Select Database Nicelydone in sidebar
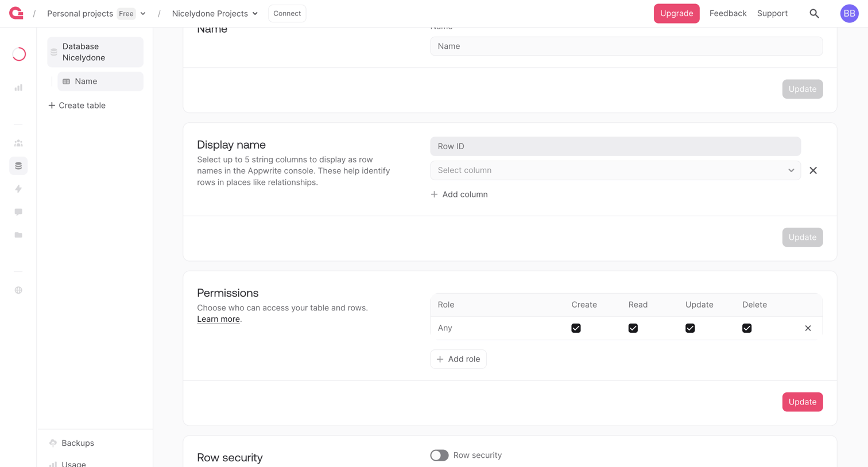Viewport: 868px width, 467px height. (x=95, y=52)
